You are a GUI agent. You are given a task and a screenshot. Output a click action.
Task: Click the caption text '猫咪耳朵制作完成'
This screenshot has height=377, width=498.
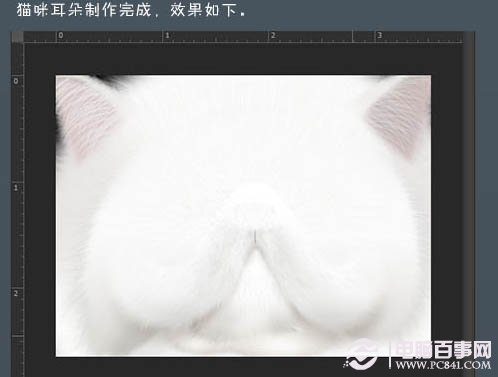[x=84, y=10]
